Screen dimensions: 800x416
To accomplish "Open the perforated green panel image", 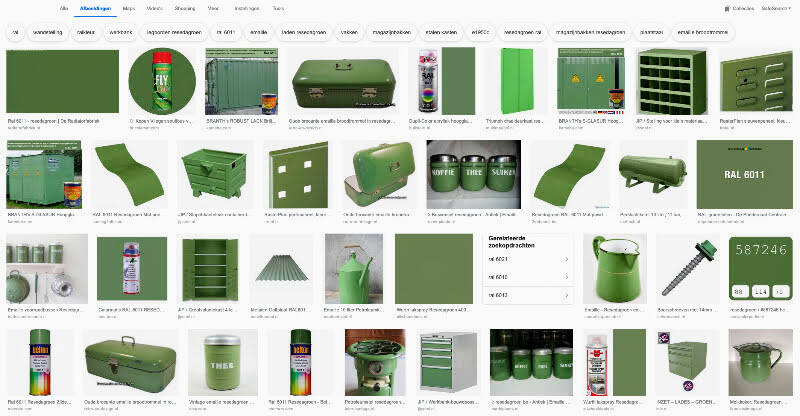I will [x=298, y=175].
